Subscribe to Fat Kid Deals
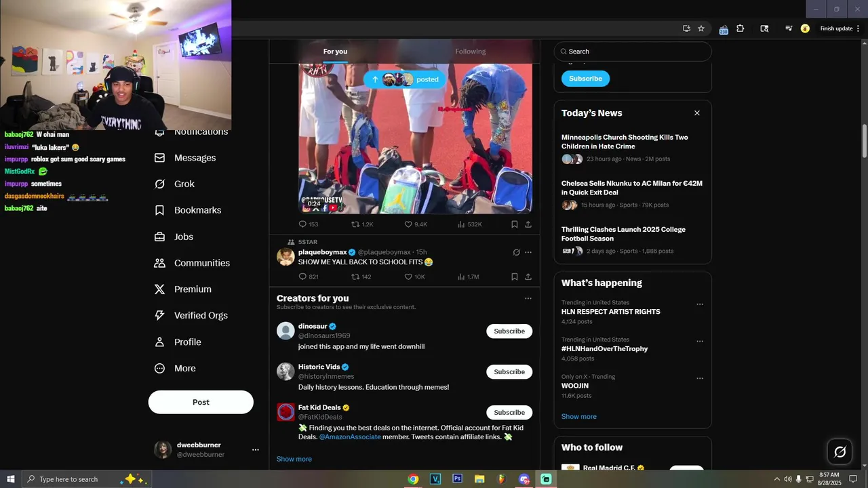 [509, 413]
